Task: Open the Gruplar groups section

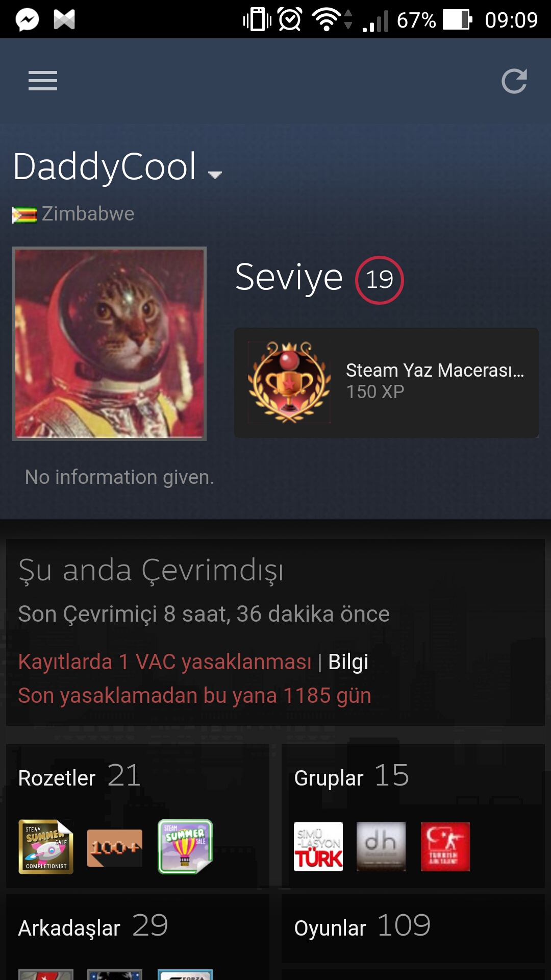Action: [352, 777]
